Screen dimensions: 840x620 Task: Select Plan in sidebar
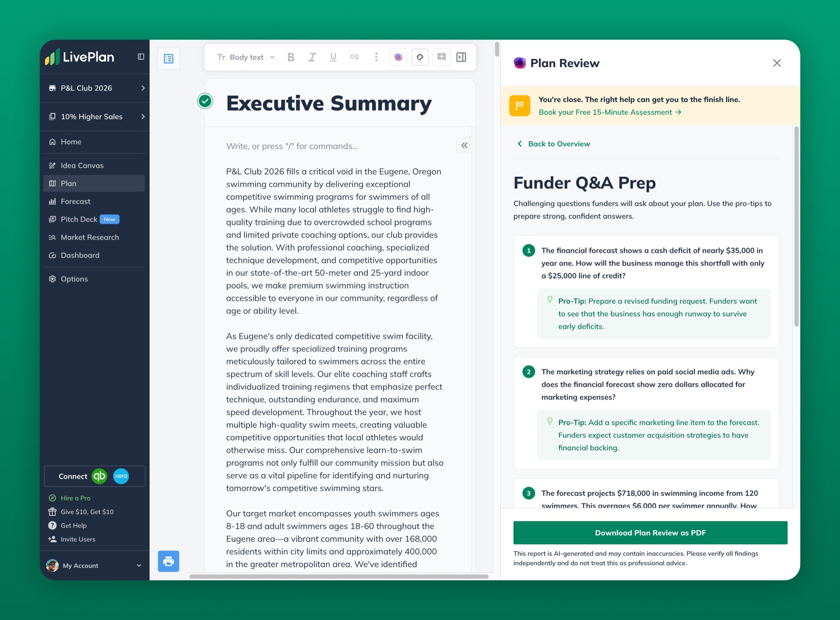coord(94,183)
